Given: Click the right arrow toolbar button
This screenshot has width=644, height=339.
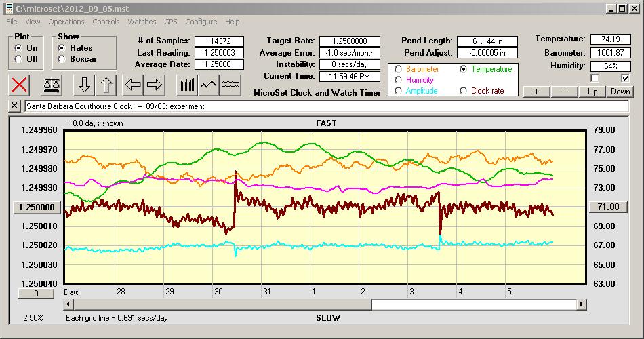Looking at the screenshot, I should click(155, 85).
